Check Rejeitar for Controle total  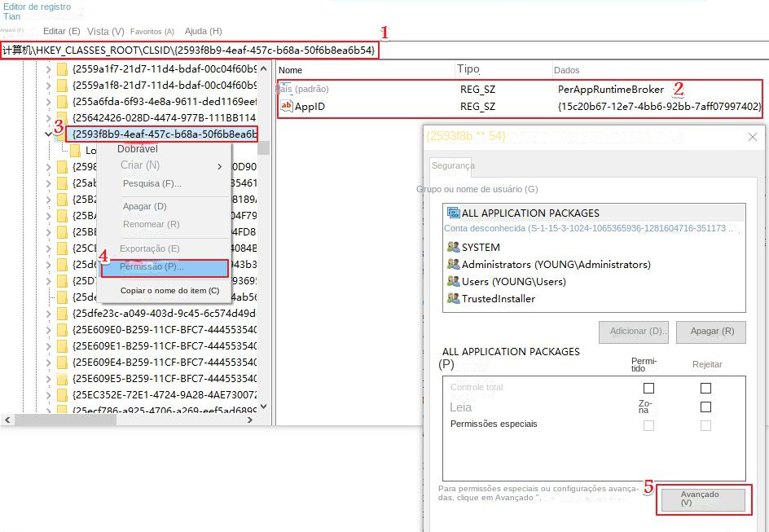[x=705, y=389]
